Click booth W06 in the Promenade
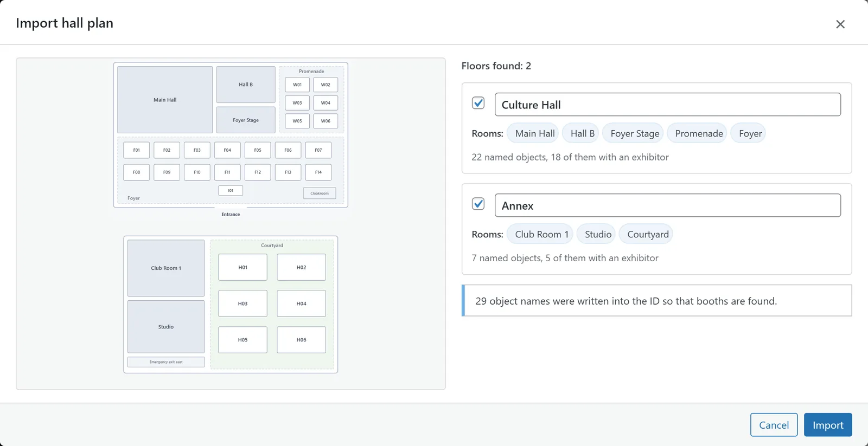 click(325, 121)
